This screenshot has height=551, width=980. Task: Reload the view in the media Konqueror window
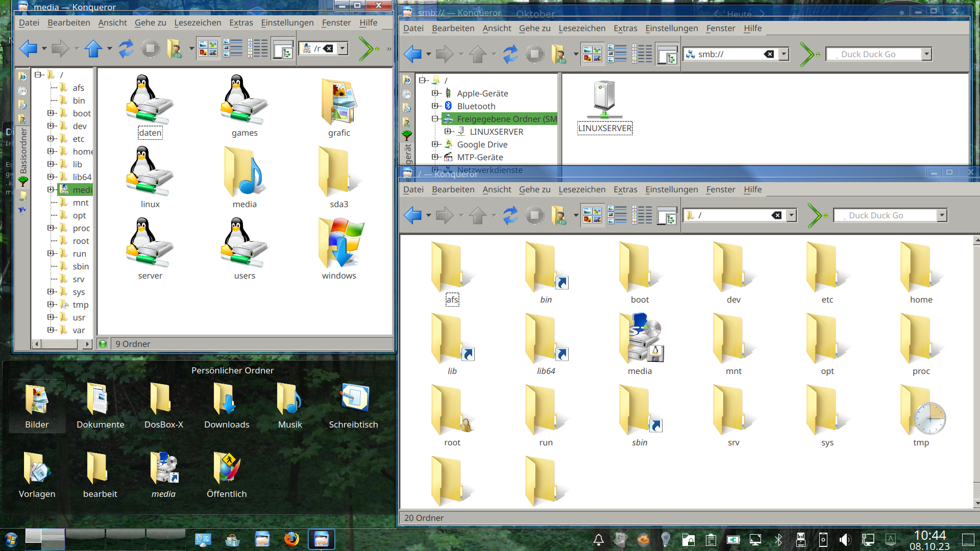pyautogui.click(x=126, y=49)
